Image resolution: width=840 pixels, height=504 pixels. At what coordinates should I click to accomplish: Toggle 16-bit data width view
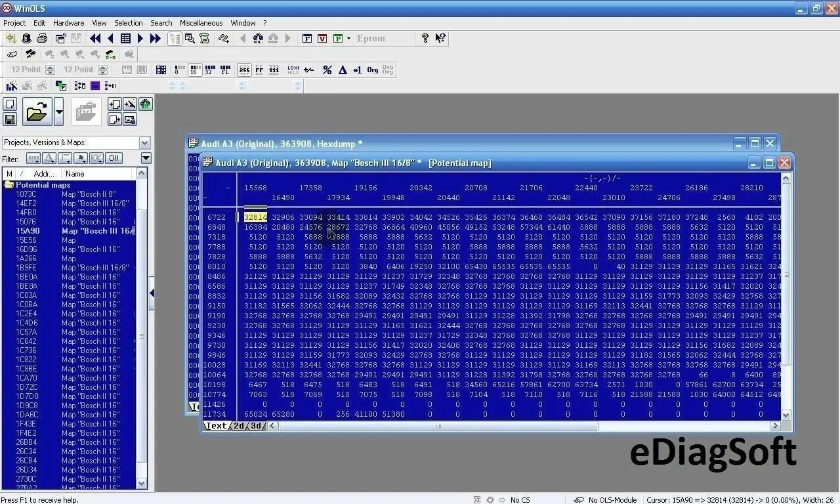point(195,70)
